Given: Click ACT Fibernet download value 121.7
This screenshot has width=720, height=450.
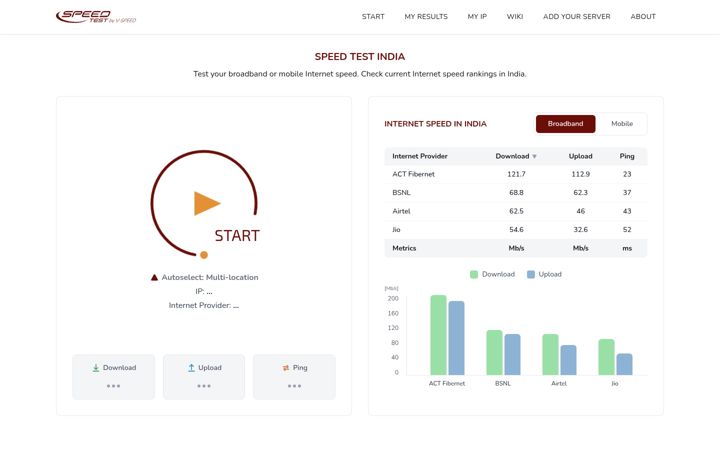Looking at the screenshot, I should pos(516,174).
